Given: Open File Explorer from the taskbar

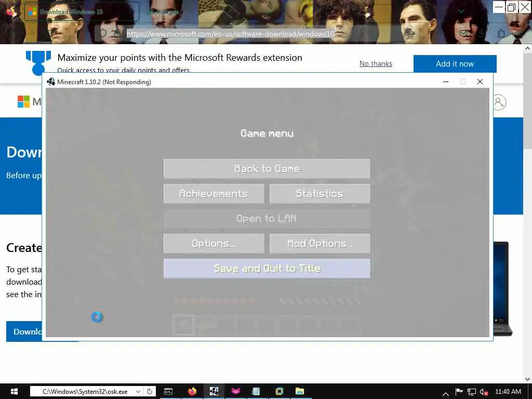Looking at the screenshot, I should (x=300, y=391).
